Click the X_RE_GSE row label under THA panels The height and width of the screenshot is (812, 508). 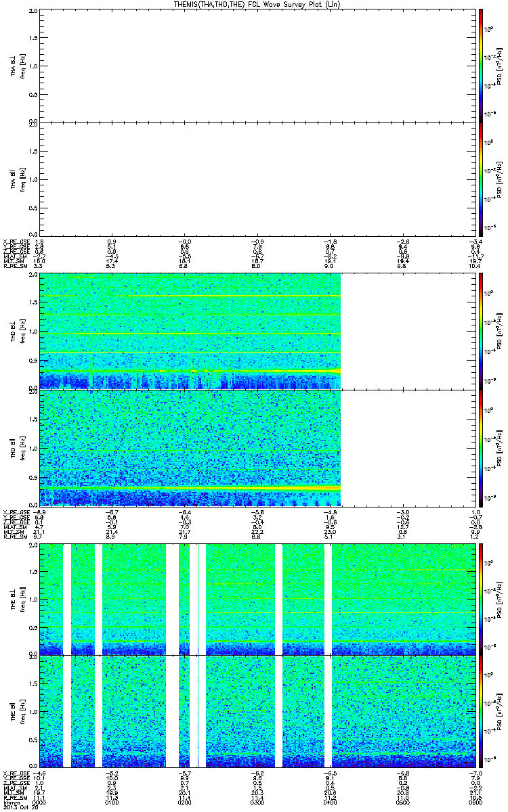pyautogui.click(x=16, y=242)
